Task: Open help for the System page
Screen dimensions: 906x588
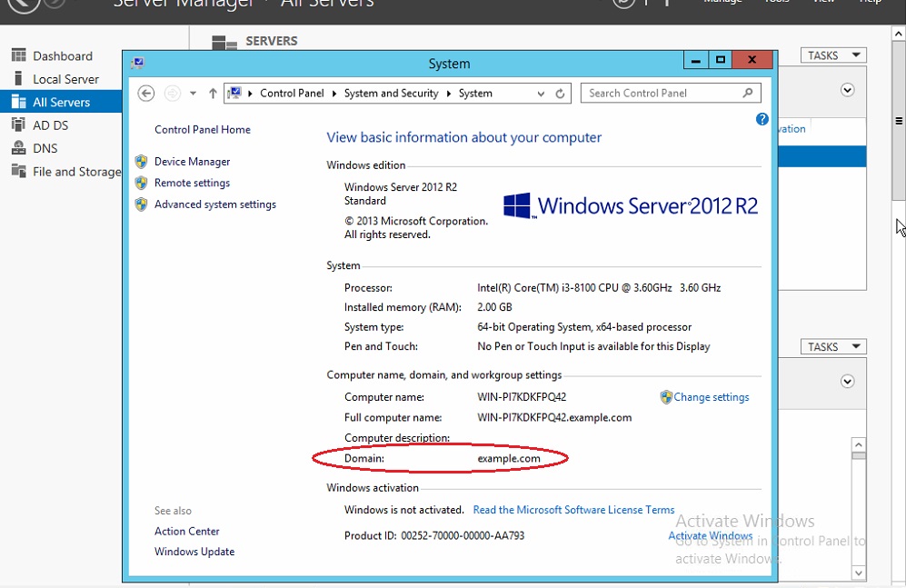Action: [x=762, y=119]
